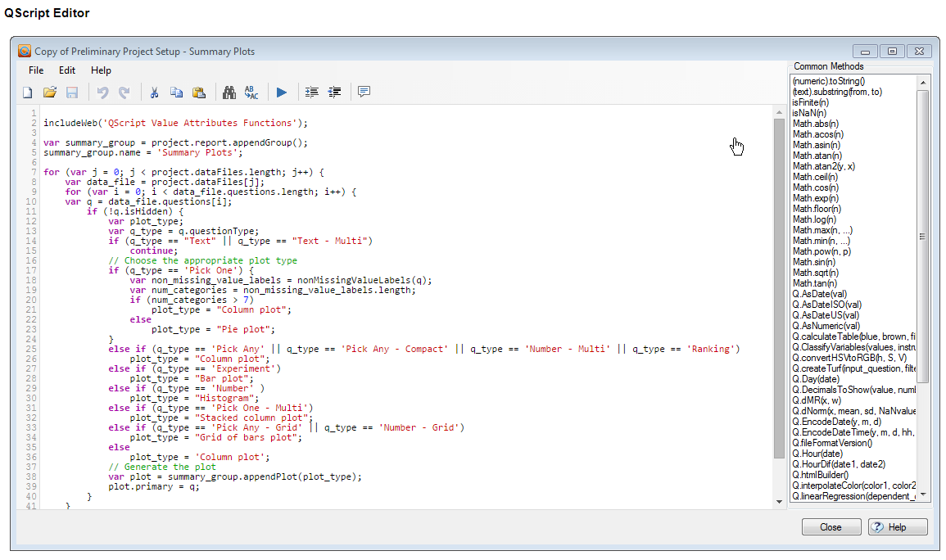Viewport: 946px width, 560px height.
Task: Select Q.dMR(x, w) method
Action: 817,400
